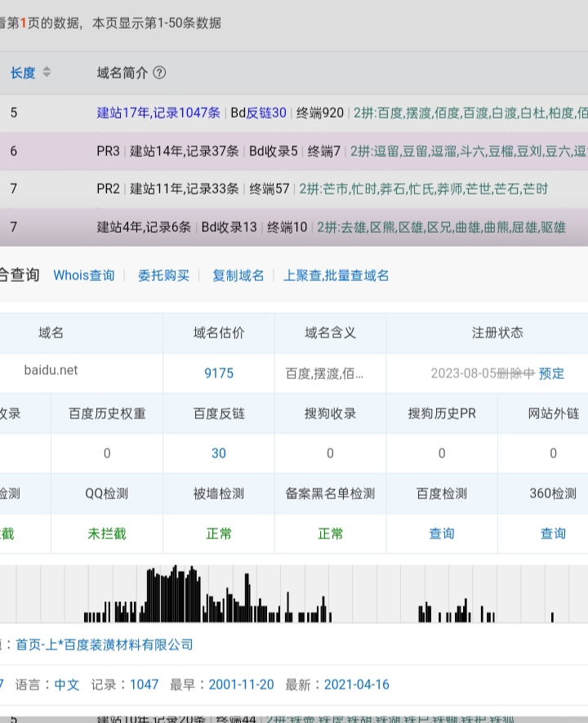Open the 百度反链 value 30
Image resolution: width=588 pixels, height=723 pixels.
point(219,453)
